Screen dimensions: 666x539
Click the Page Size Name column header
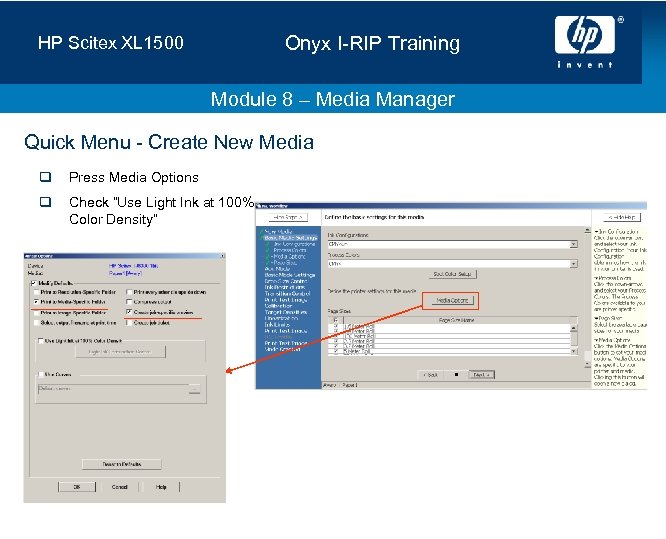[456, 320]
